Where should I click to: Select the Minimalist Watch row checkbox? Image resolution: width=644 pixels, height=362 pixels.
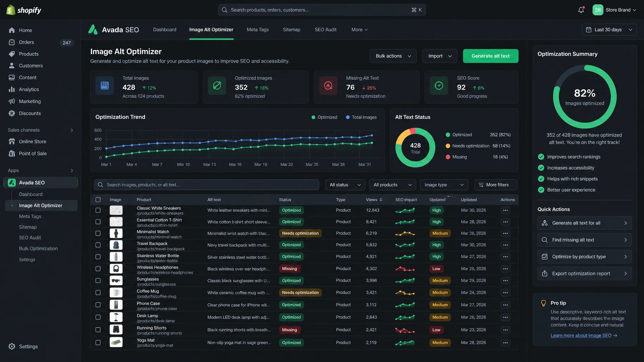[98, 233]
